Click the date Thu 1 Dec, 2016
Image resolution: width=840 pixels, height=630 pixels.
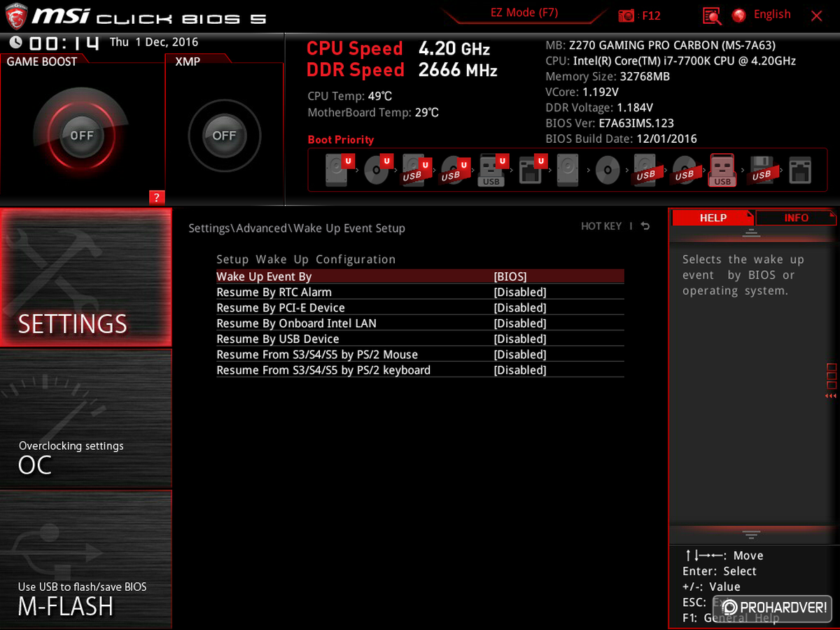154,42
